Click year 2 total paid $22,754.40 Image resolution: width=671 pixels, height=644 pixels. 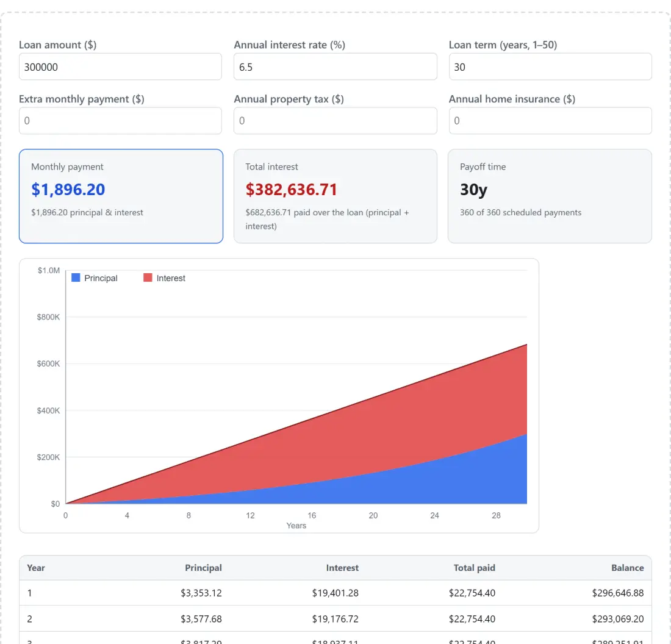(472, 619)
